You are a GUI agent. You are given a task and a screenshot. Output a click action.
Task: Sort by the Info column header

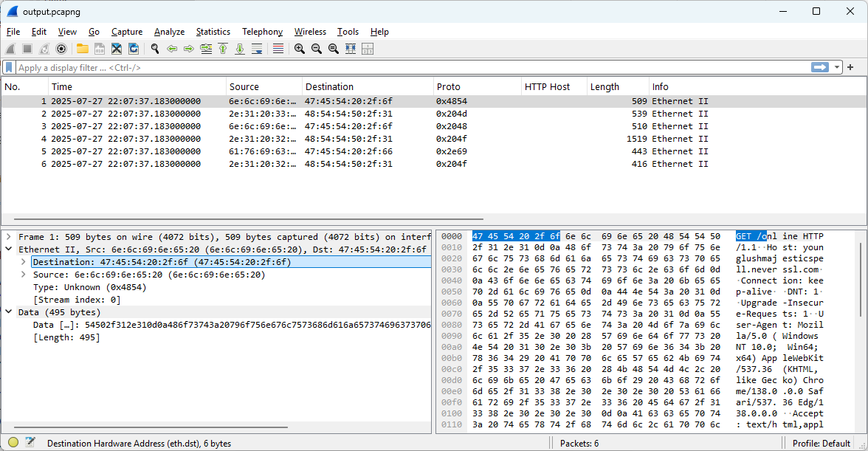coord(758,87)
